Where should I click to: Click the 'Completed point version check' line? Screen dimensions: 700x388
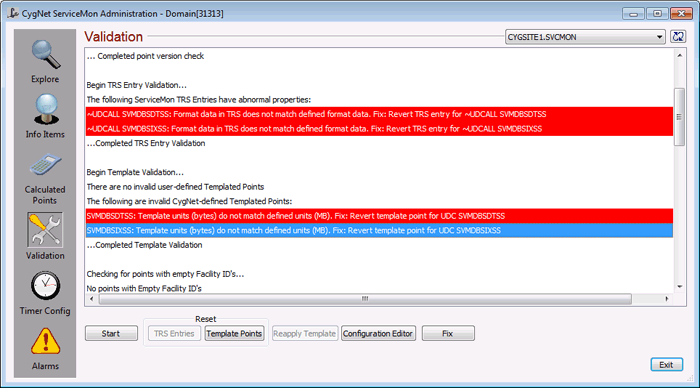[x=145, y=56]
